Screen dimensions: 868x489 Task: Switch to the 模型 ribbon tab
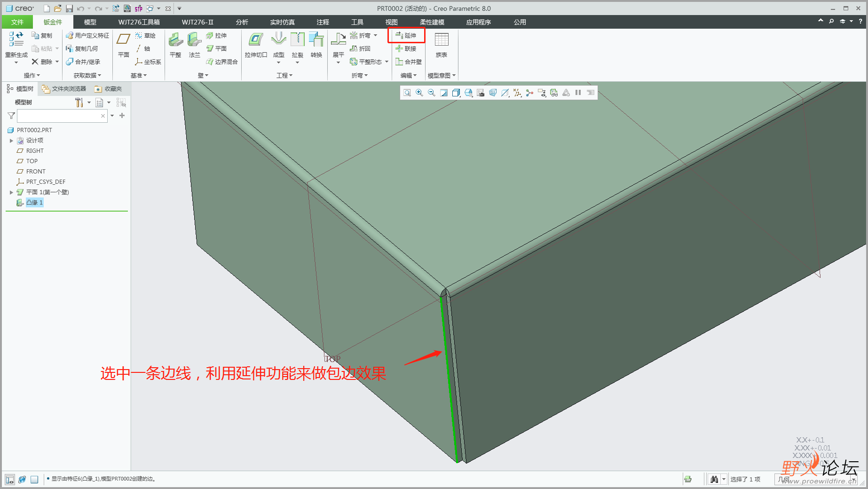[x=90, y=22]
